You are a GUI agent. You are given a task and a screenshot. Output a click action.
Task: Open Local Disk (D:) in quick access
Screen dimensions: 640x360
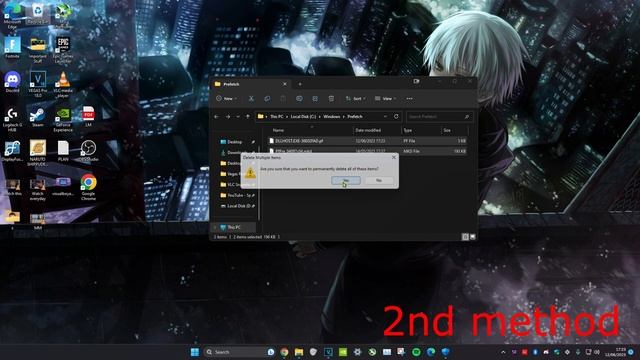[238, 206]
